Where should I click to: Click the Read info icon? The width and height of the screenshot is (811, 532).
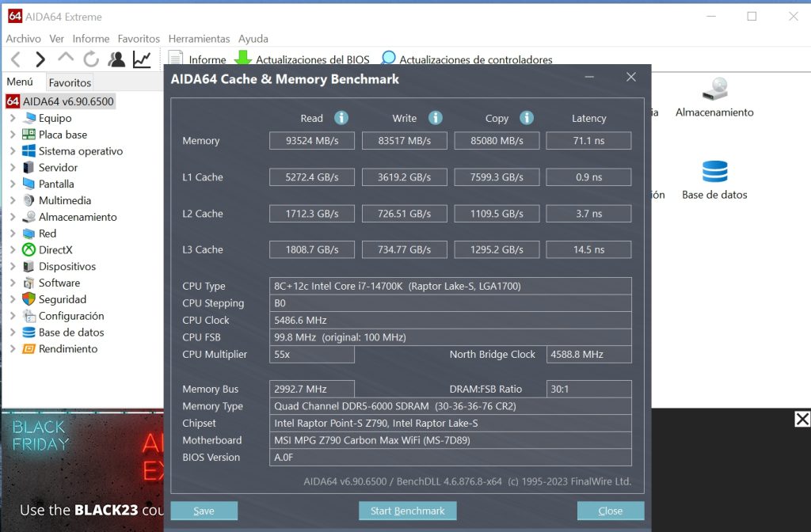(341, 118)
